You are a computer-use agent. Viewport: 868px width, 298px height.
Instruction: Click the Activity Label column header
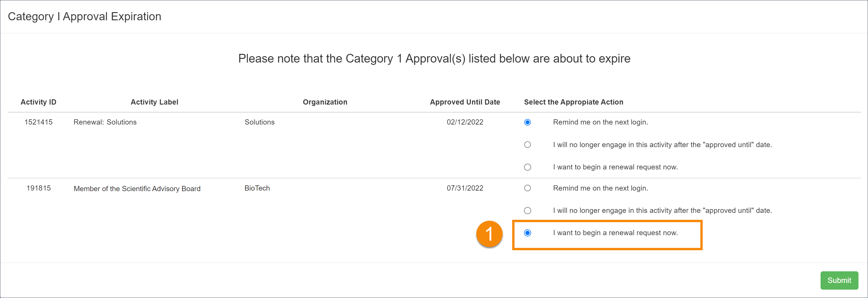(154, 102)
